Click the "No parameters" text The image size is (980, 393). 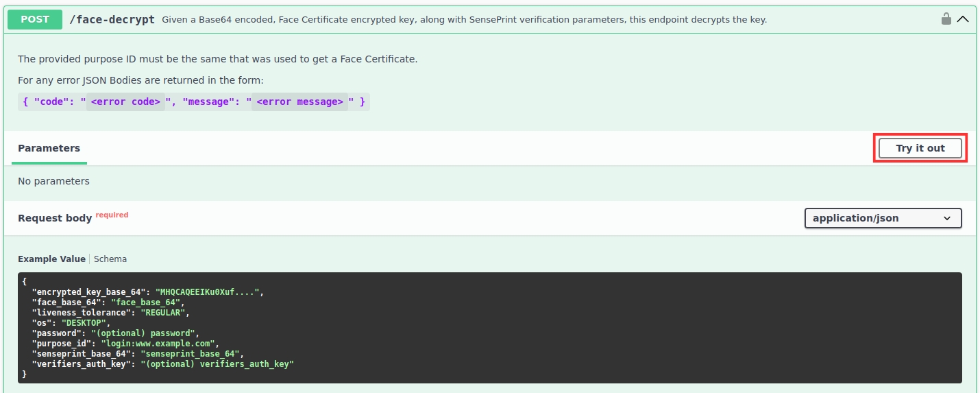[x=53, y=181]
